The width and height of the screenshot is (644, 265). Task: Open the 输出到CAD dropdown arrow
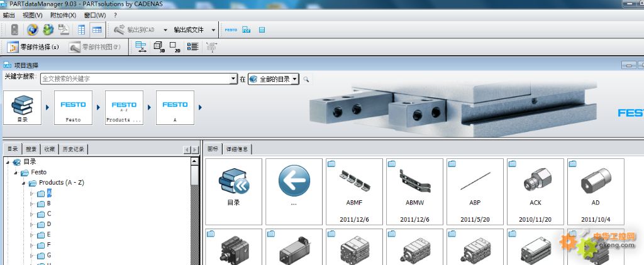click(165, 30)
